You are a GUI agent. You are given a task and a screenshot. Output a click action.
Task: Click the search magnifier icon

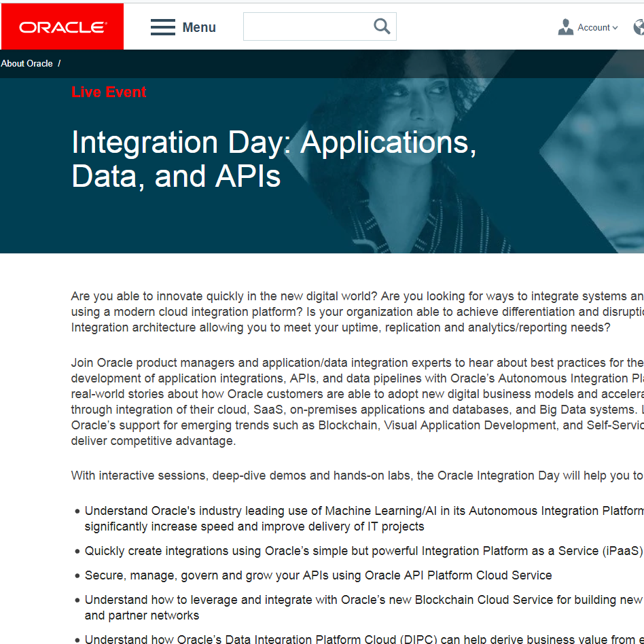382,26
